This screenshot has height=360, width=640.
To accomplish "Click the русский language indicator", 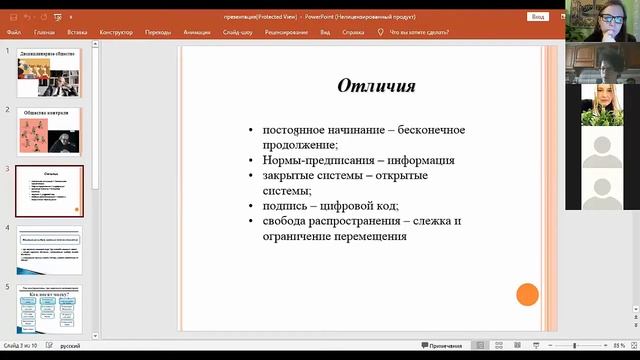I will [x=70, y=346].
